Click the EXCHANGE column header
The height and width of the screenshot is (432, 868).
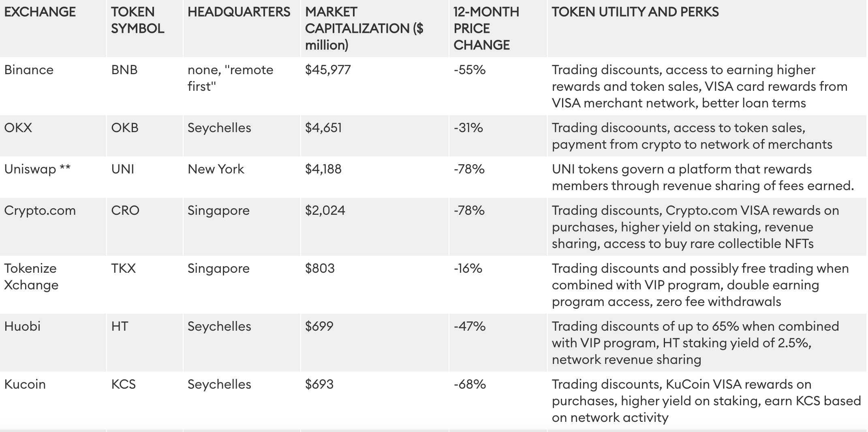[40, 12]
